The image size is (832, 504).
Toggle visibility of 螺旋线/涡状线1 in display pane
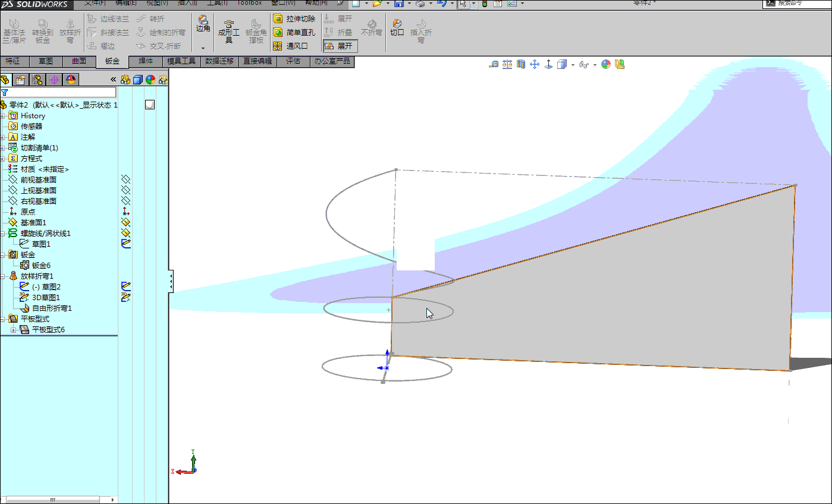[x=125, y=233]
